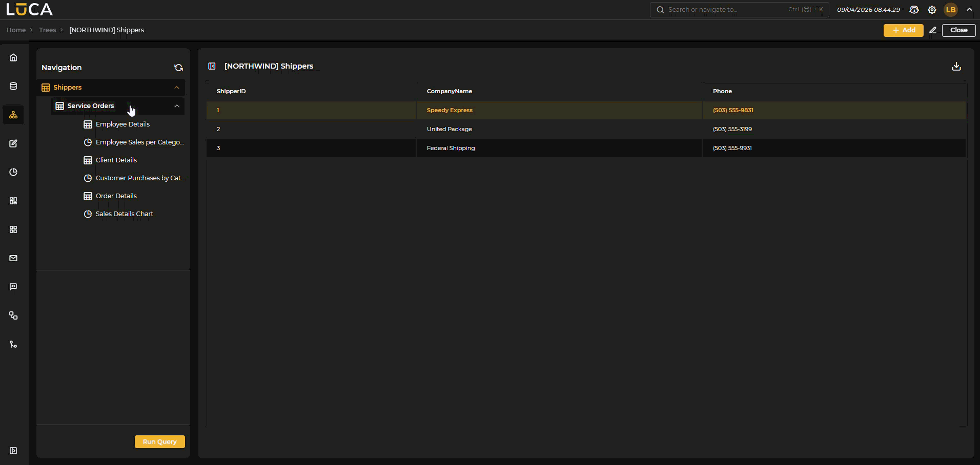Screen dimensions: 980x465
Task: Click the search or navigate field
Action: [x=728, y=10]
